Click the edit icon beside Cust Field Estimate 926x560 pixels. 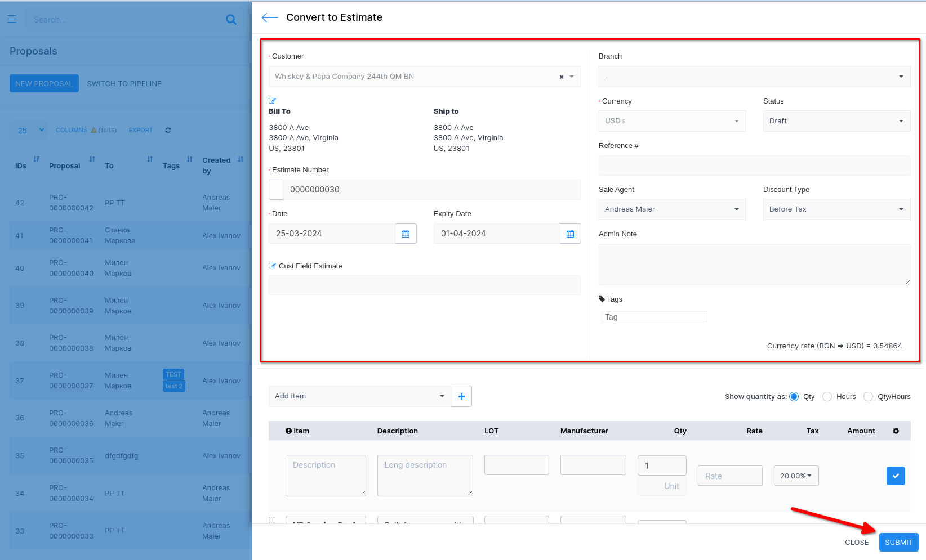coord(272,266)
